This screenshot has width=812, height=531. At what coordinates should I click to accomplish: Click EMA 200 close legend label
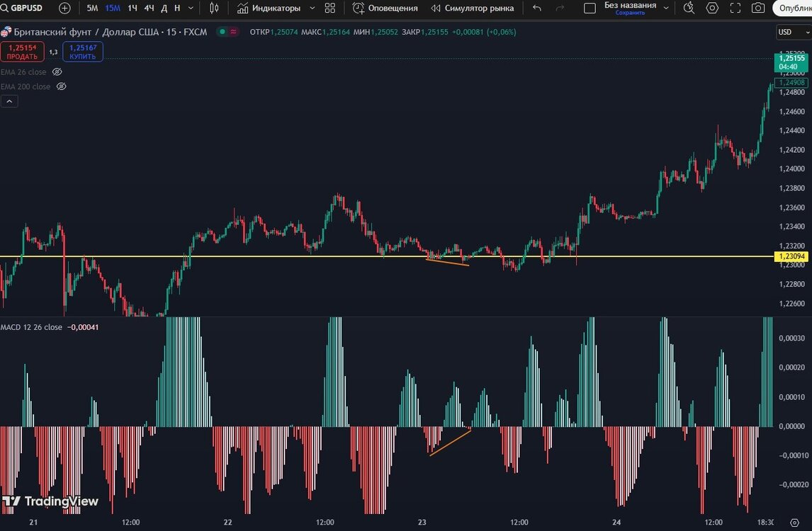(26, 86)
